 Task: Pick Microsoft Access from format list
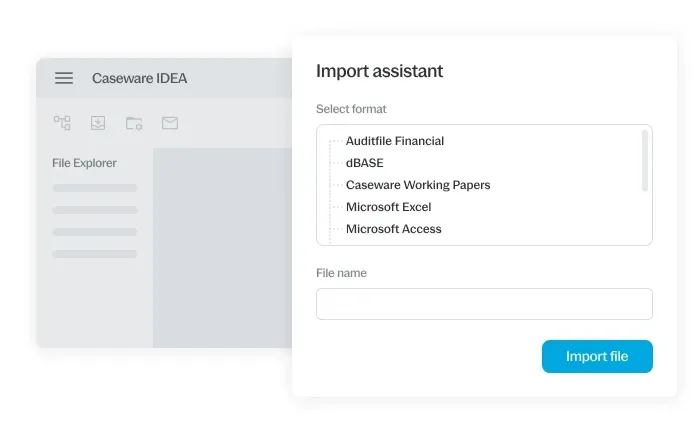click(393, 229)
